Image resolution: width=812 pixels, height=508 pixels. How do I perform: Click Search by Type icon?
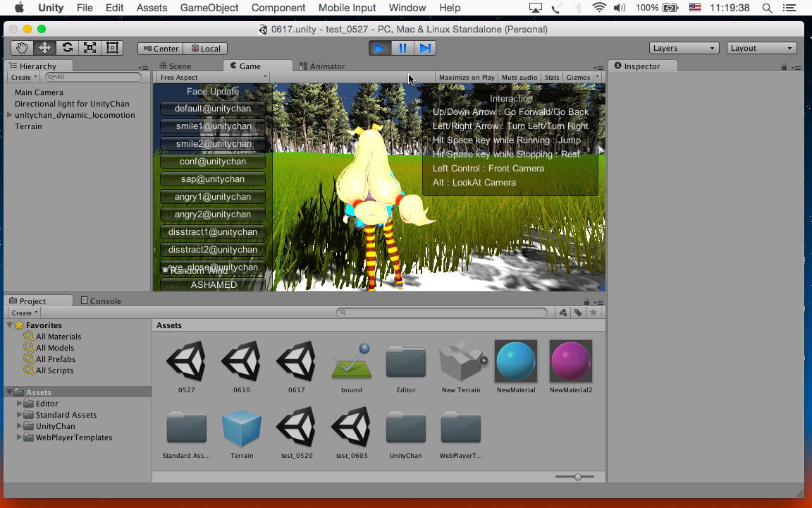click(x=563, y=313)
